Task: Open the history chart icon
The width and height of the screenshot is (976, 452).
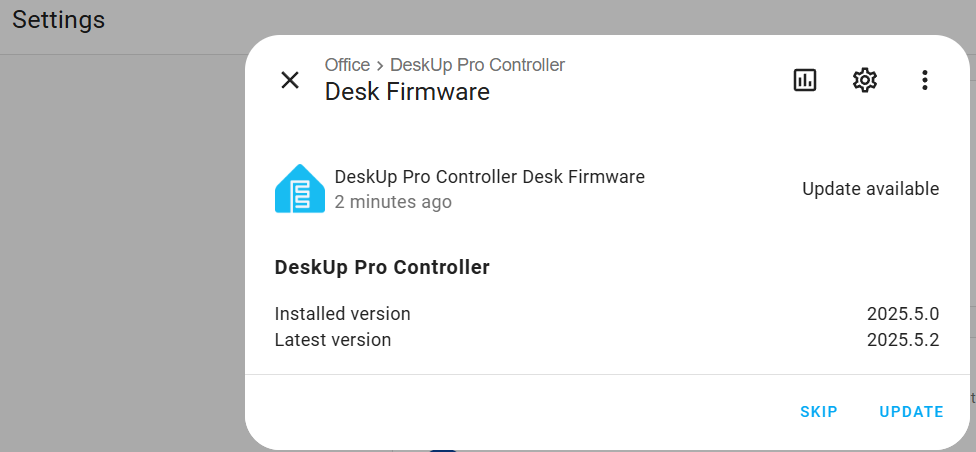Action: (805, 80)
